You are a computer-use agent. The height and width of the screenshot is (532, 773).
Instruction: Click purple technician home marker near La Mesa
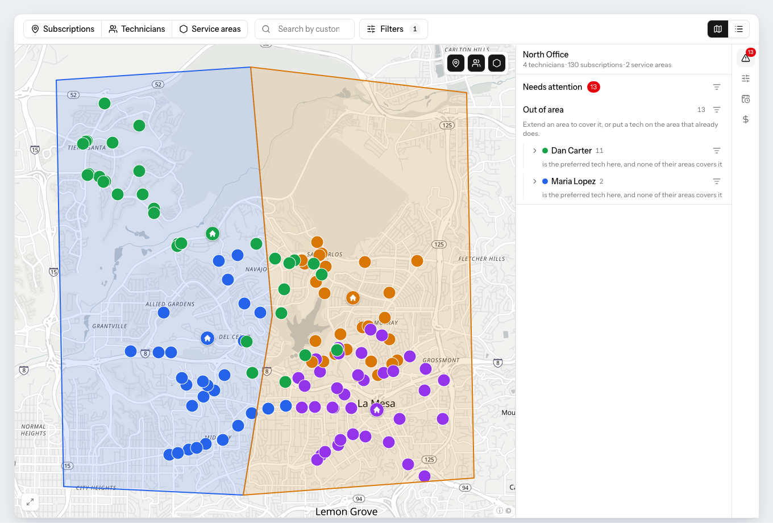pyautogui.click(x=377, y=410)
